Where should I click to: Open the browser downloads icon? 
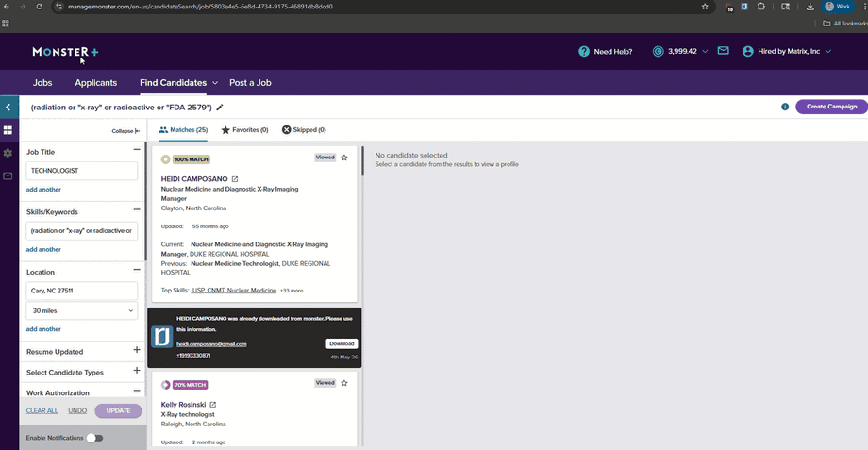tap(810, 7)
